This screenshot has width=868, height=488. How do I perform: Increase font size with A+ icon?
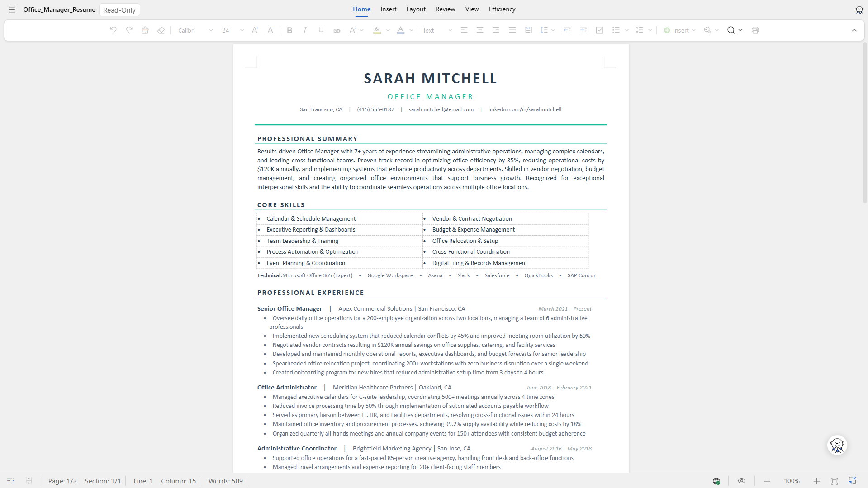pyautogui.click(x=255, y=30)
